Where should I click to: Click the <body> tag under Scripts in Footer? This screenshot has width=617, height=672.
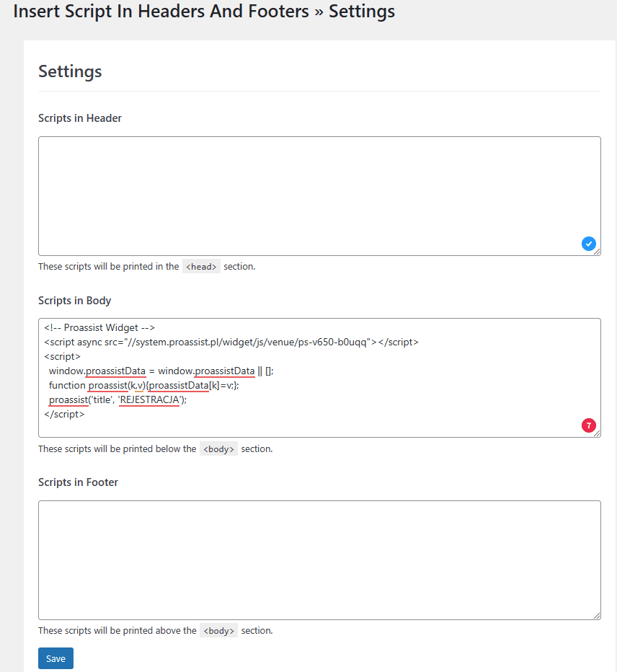(x=218, y=631)
